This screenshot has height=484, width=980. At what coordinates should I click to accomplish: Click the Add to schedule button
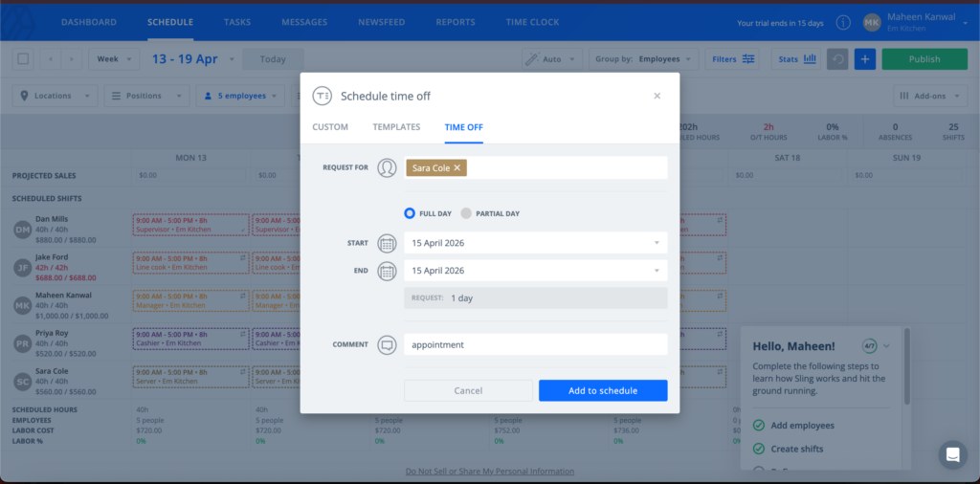tap(603, 391)
